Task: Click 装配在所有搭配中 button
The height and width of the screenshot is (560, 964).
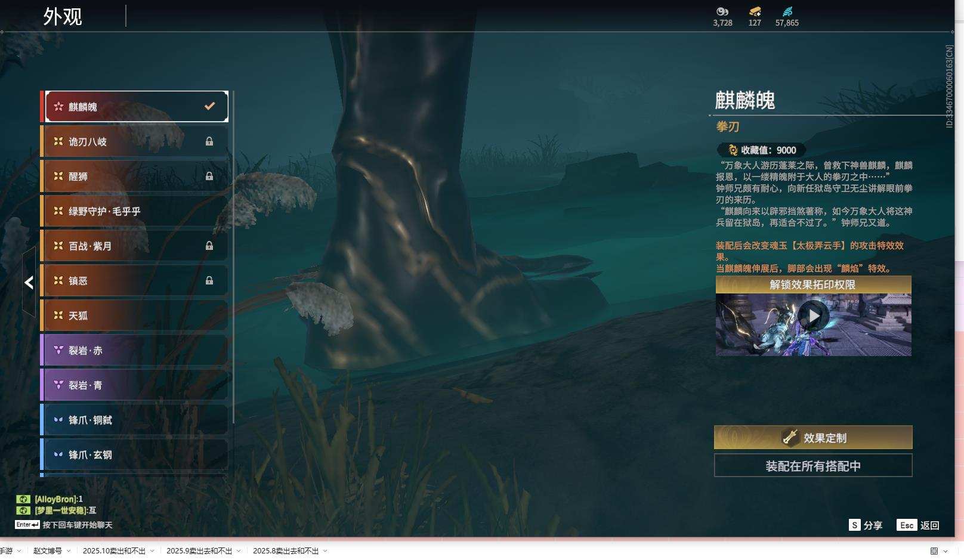Action: click(x=813, y=466)
